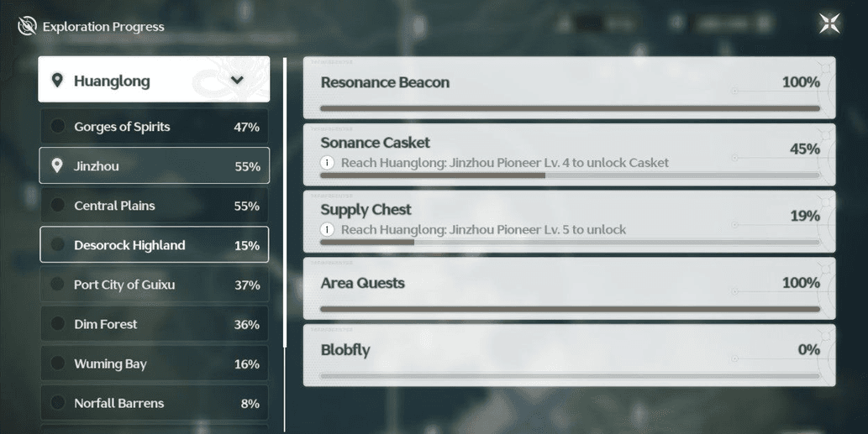
Task: Close the Exploration Progress screen
Action: 829,24
